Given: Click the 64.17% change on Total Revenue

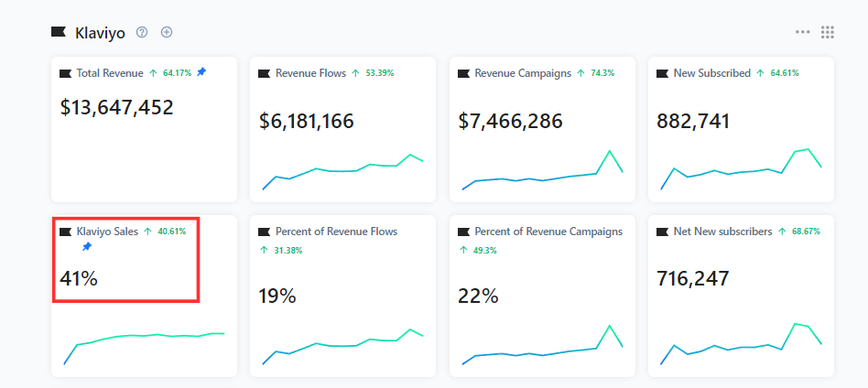Looking at the screenshot, I should (177, 73).
